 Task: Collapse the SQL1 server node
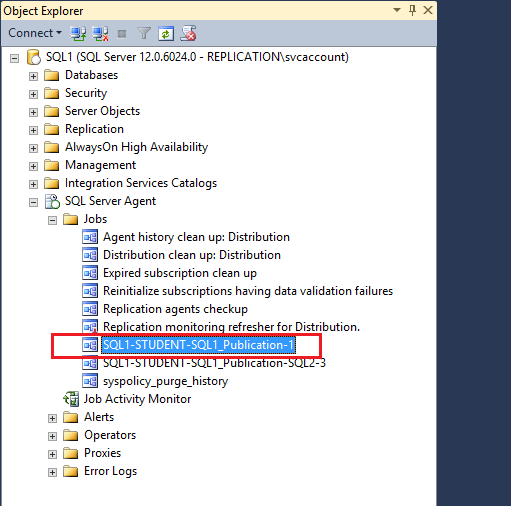(x=14, y=59)
